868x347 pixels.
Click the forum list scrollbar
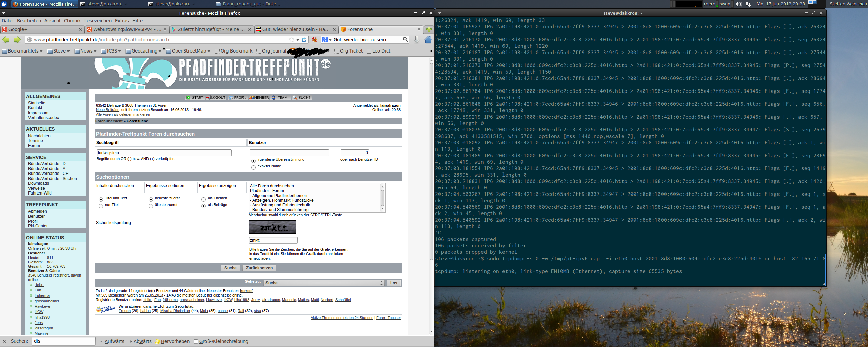(382, 198)
